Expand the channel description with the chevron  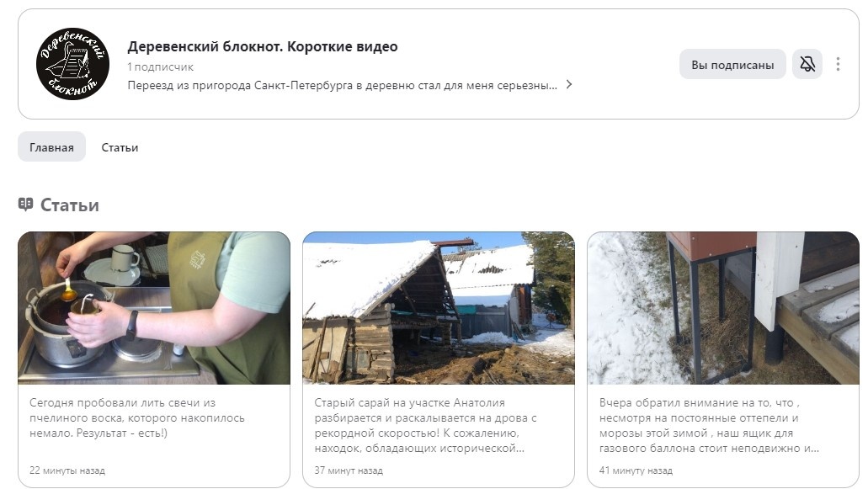coord(568,85)
